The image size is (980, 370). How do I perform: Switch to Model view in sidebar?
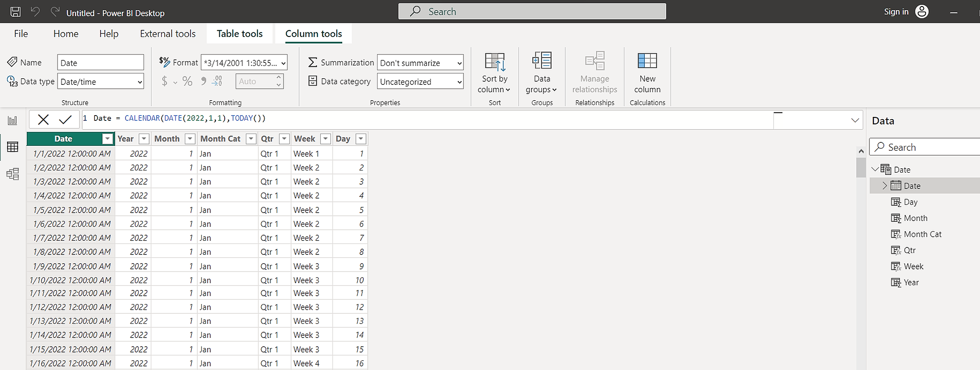tap(13, 174)
